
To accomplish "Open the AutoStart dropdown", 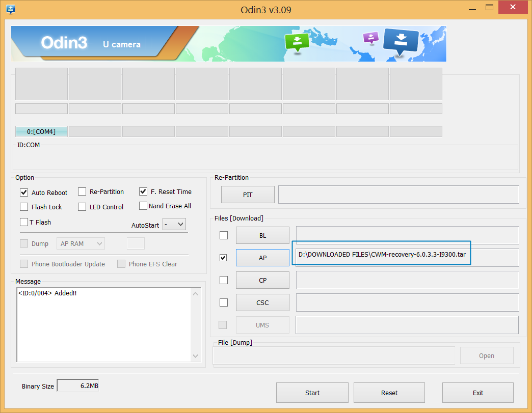I will point(174,224).
